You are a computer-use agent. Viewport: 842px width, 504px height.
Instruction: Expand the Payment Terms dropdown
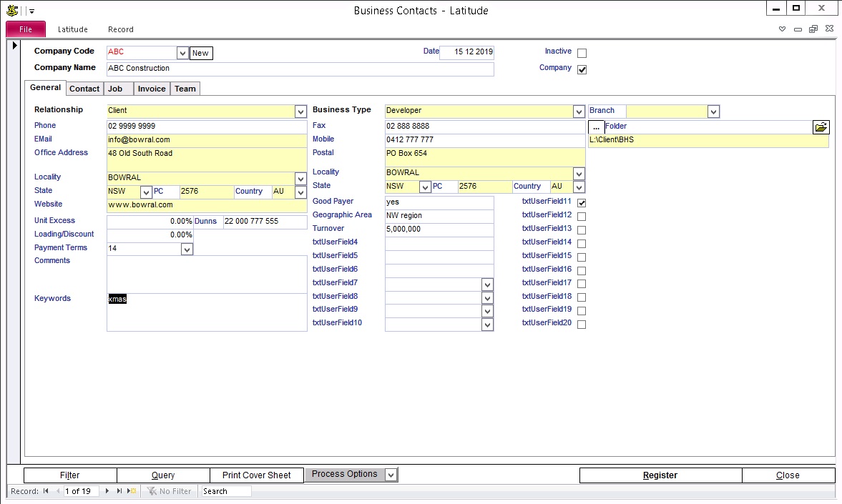(187, 249)
